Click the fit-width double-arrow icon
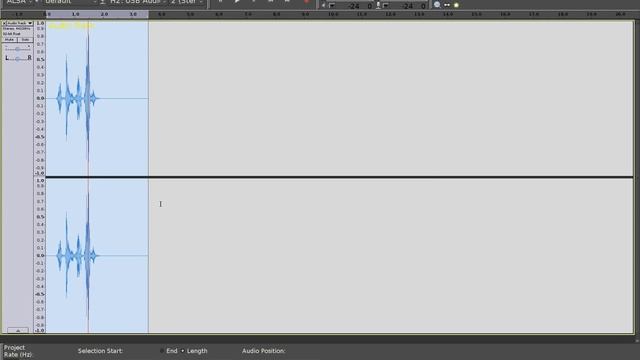This screenshot has width=640, height=360. pyautogui.click(x=447, y=5)
